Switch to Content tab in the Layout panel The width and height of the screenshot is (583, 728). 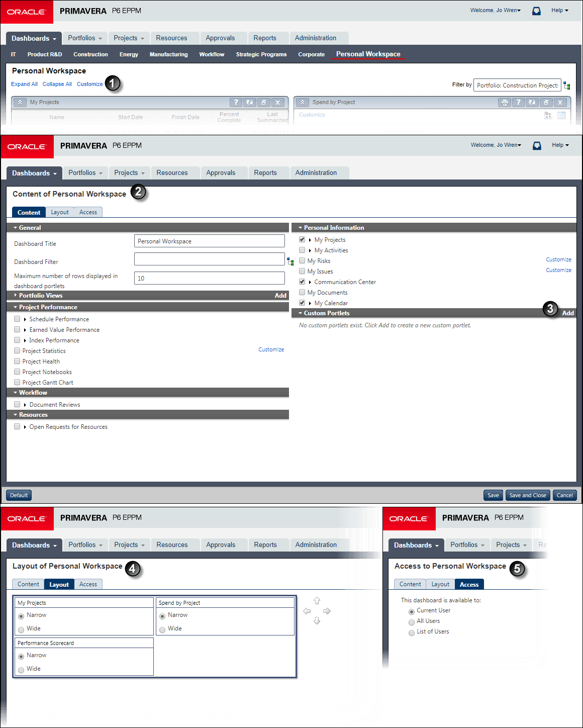pyautogui.click(x=28, y=584)
